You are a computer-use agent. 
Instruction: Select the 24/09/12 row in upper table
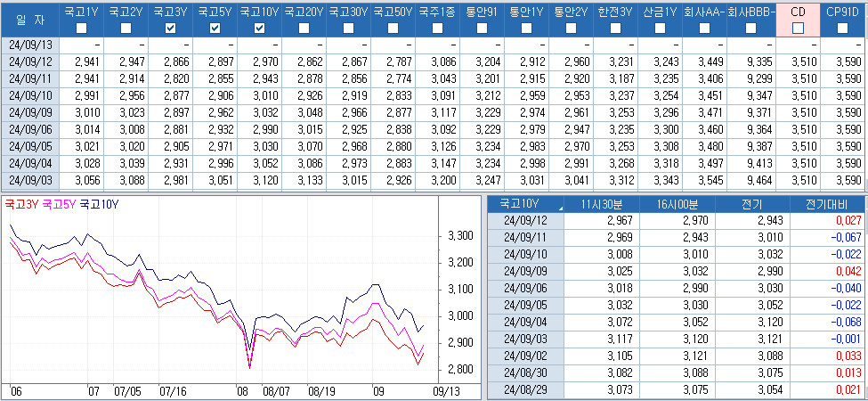[x=30, y=61]
